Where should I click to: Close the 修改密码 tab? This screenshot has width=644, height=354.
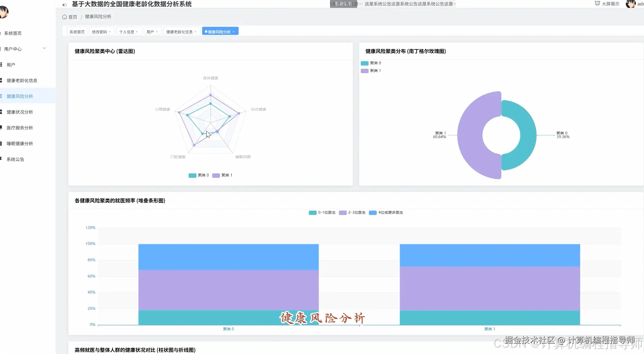(x=109, y=32)
